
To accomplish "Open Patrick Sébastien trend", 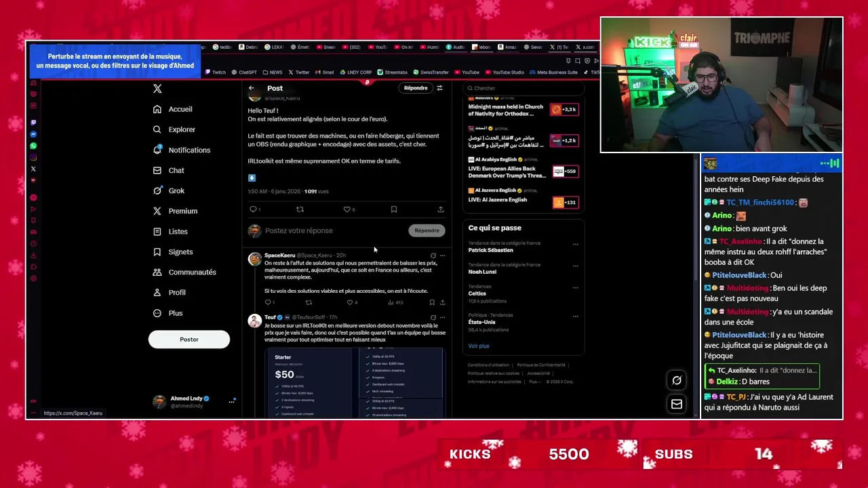I will (x=490, y=250).
